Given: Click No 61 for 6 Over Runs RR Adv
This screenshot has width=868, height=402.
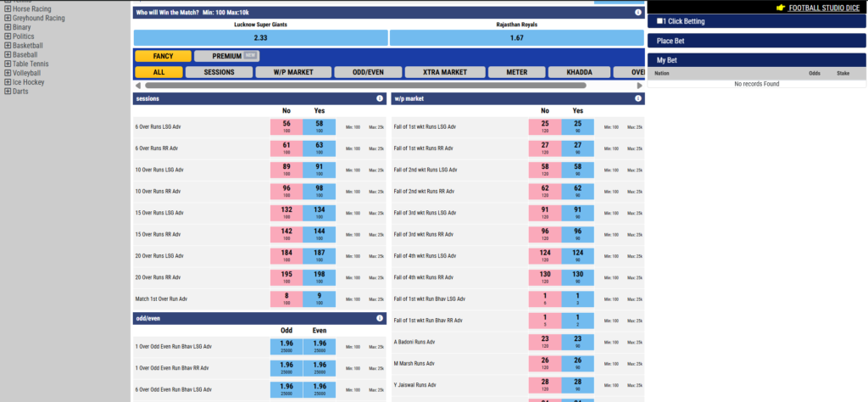Looking at the screenshot, I should click(x=287, y=148).
